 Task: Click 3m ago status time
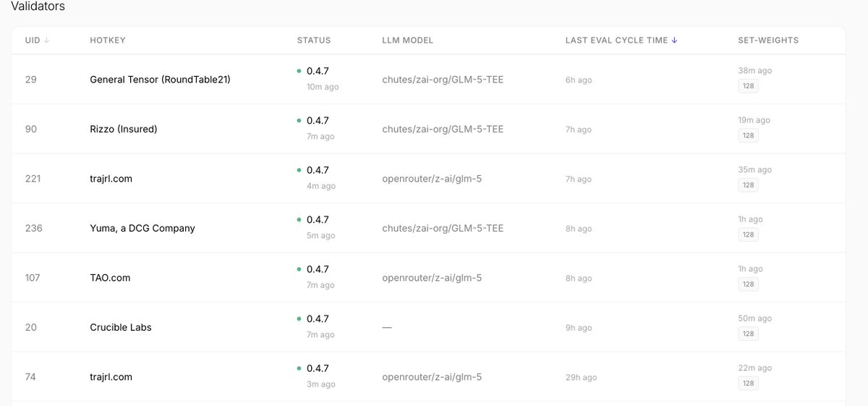321,384
